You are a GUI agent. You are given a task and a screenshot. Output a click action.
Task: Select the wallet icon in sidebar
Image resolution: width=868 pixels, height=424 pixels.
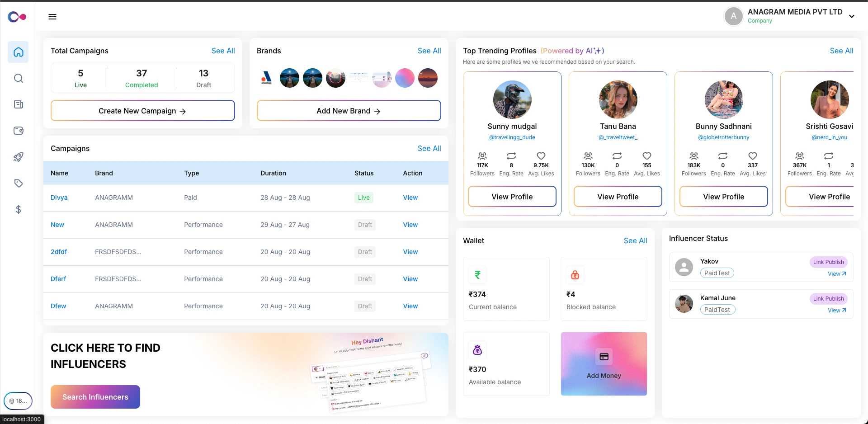(x=18, y=131)
